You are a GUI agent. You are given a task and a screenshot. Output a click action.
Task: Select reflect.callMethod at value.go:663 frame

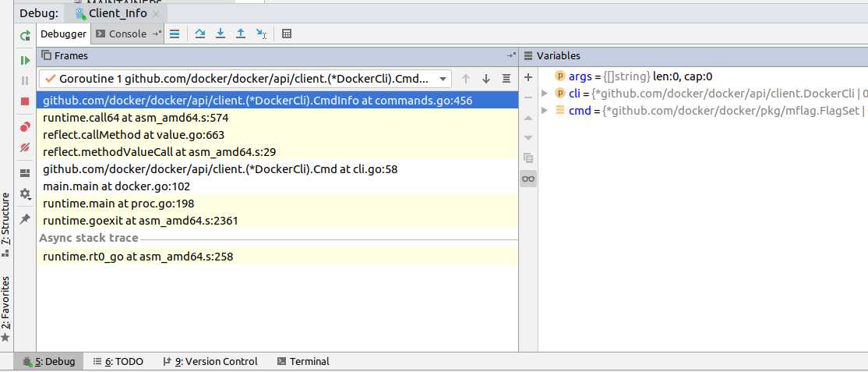pyautogui.click(x=277, y=135)
